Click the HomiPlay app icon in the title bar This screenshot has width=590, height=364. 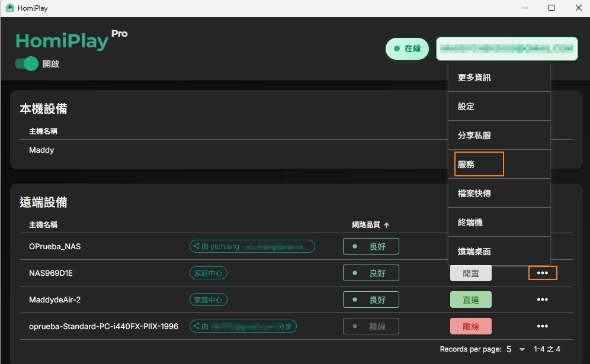10,8
